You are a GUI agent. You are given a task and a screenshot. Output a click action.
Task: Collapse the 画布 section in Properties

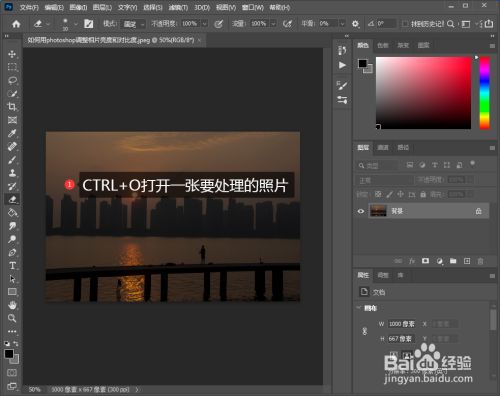point(359,308)
